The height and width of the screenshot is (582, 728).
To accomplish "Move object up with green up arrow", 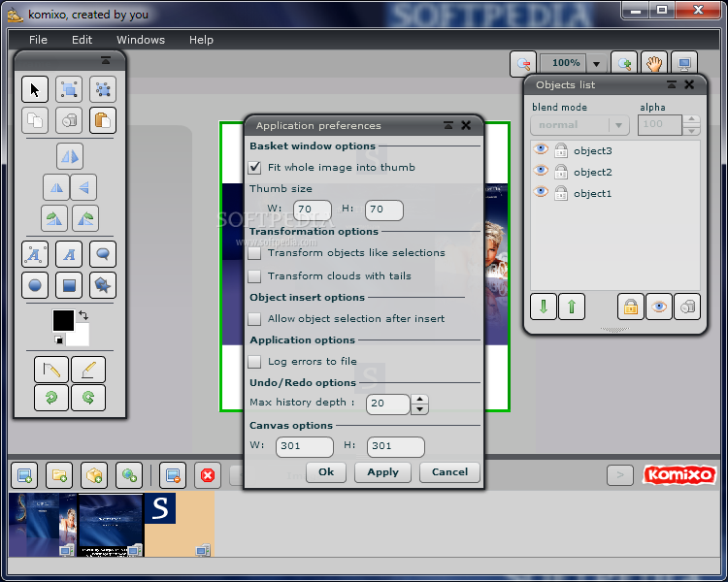I will (572, 307).
